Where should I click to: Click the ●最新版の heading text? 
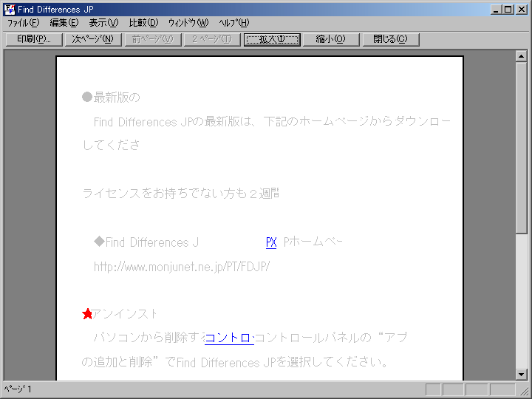tap(111, 98)
